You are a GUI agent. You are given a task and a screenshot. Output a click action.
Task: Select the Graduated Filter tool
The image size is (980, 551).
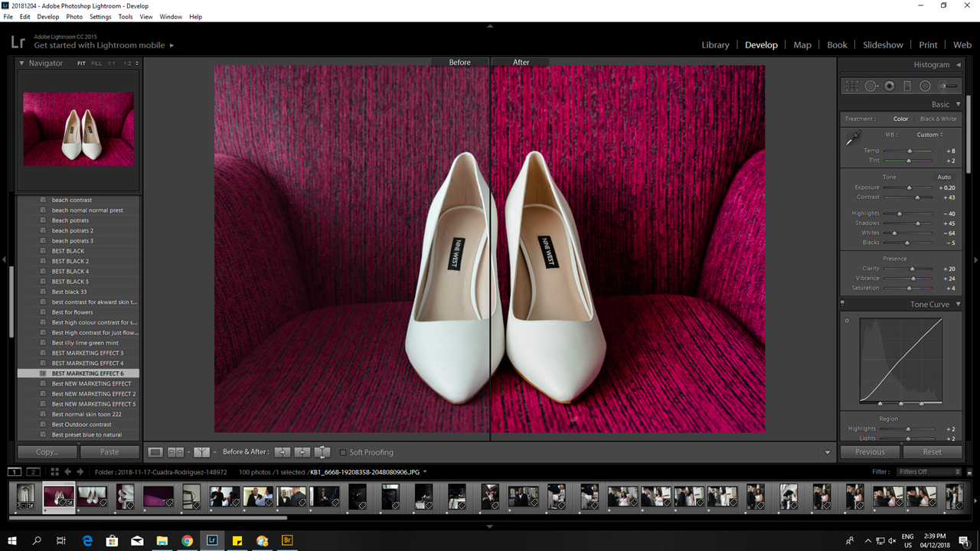[906, 86]
